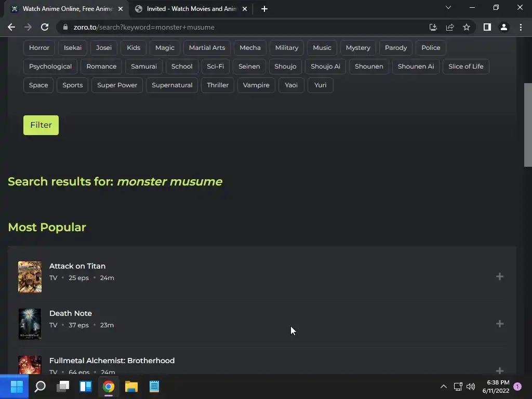Toggle the Mecha genre tag

coord(250,48)
